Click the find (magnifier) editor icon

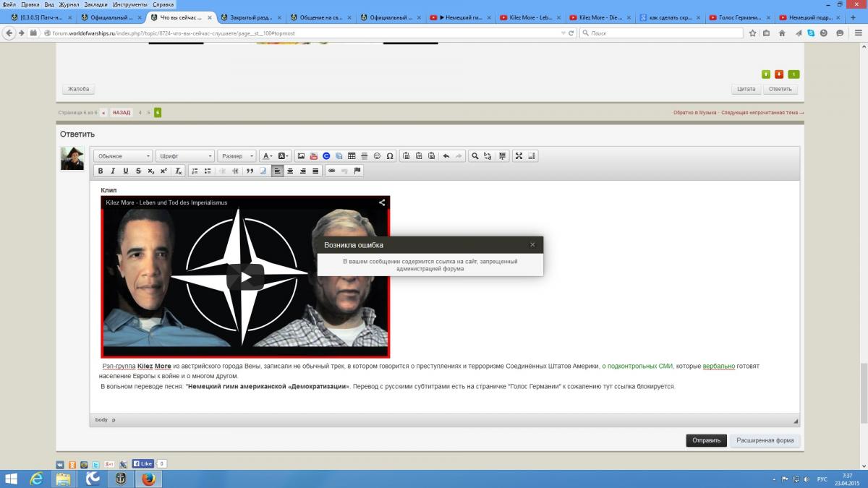[x=475, y=155]
